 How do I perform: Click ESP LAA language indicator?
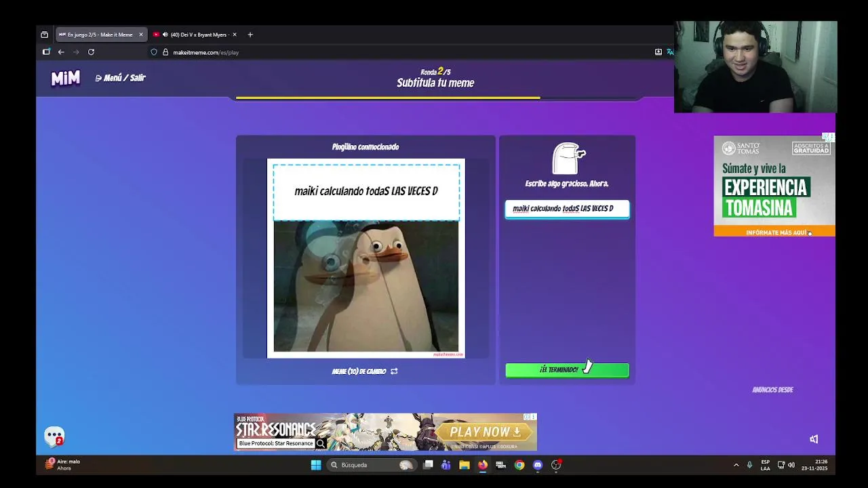tap(765, 465)
